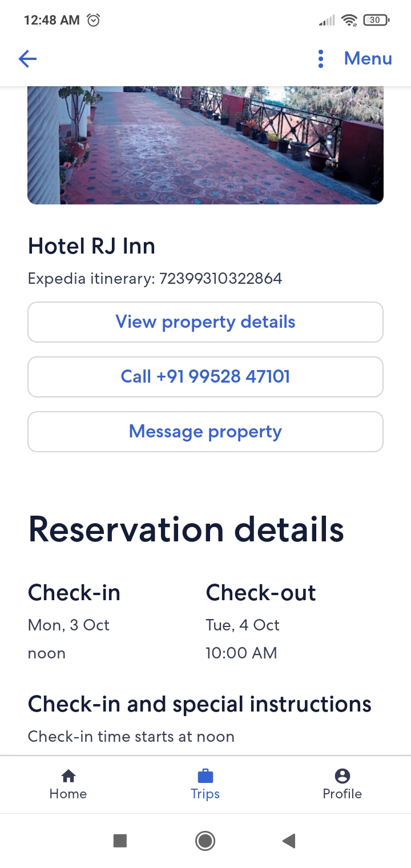Open the three-dot overflow menu icon
This screenshot has height=868, width=411.
coord(321,58)
